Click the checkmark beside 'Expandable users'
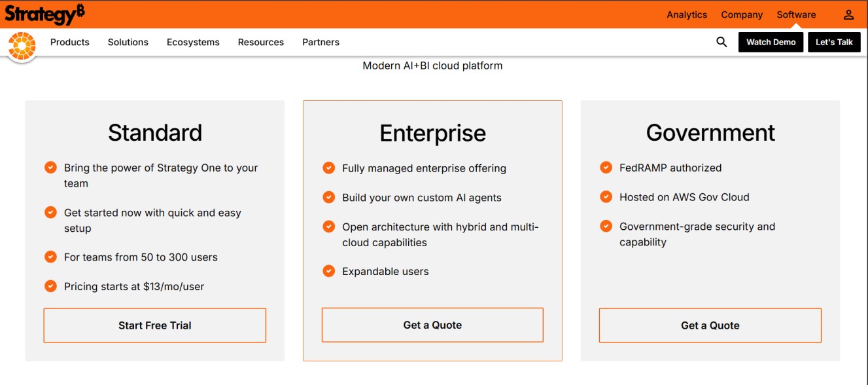868x385 pixels. coord(328,270)
